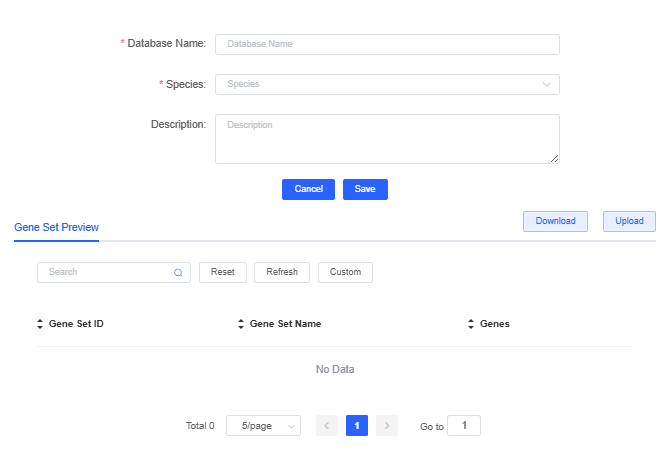Reset the search filter
The image size is (670, 473).
pyautogui.click(x=223, y=272)
